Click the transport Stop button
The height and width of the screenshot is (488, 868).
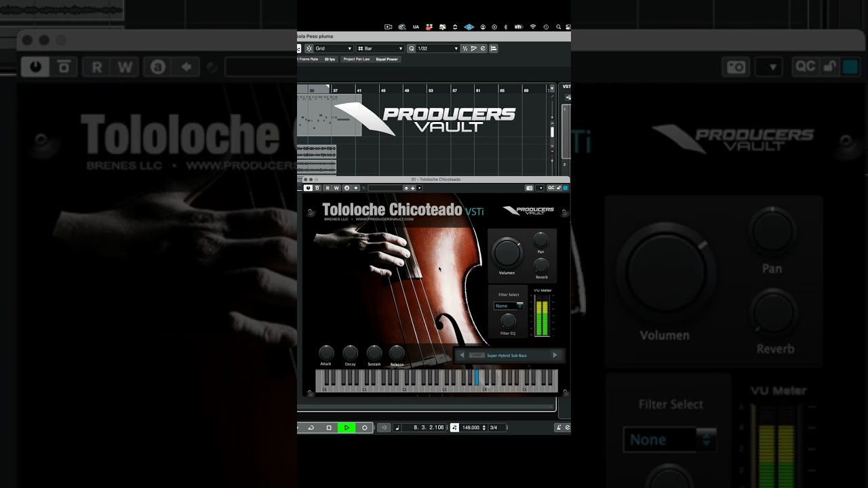coord(329,428)
